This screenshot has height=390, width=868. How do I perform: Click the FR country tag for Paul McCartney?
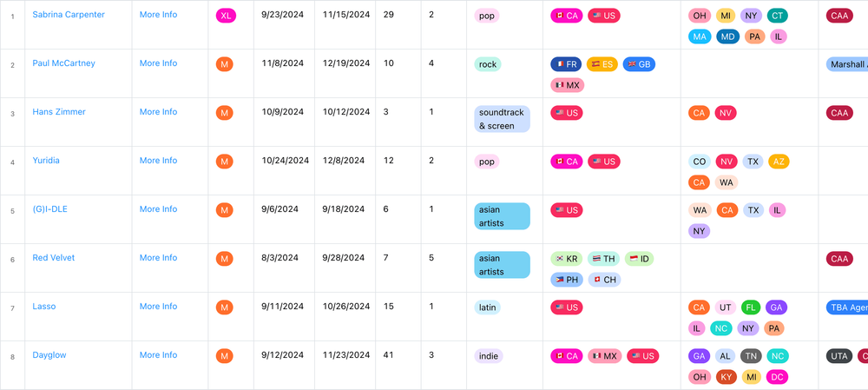click(566, 65)
